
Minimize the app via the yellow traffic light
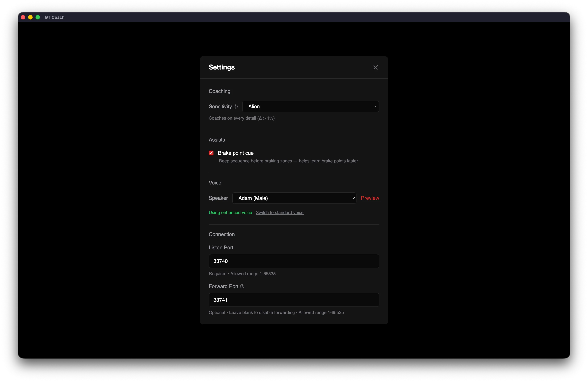click(x=30, y=17)
